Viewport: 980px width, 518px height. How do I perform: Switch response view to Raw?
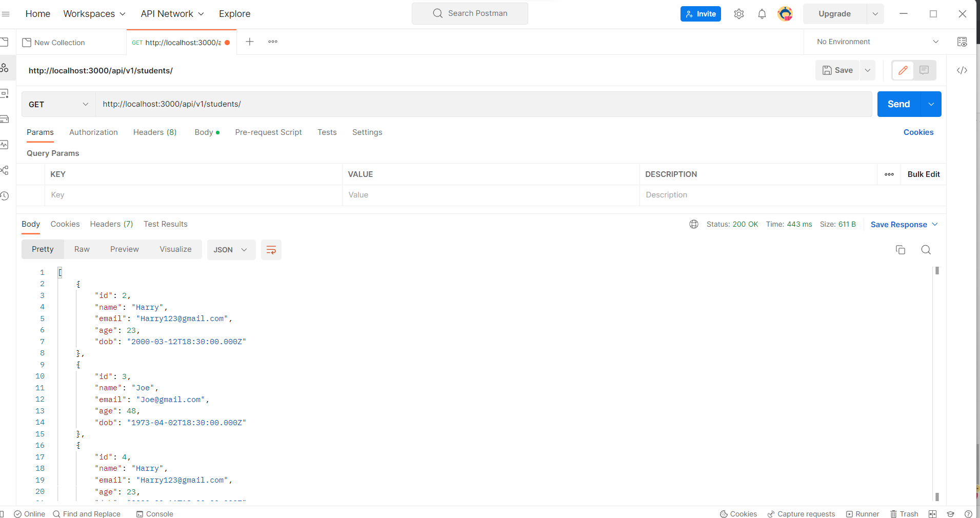point(82,249)
